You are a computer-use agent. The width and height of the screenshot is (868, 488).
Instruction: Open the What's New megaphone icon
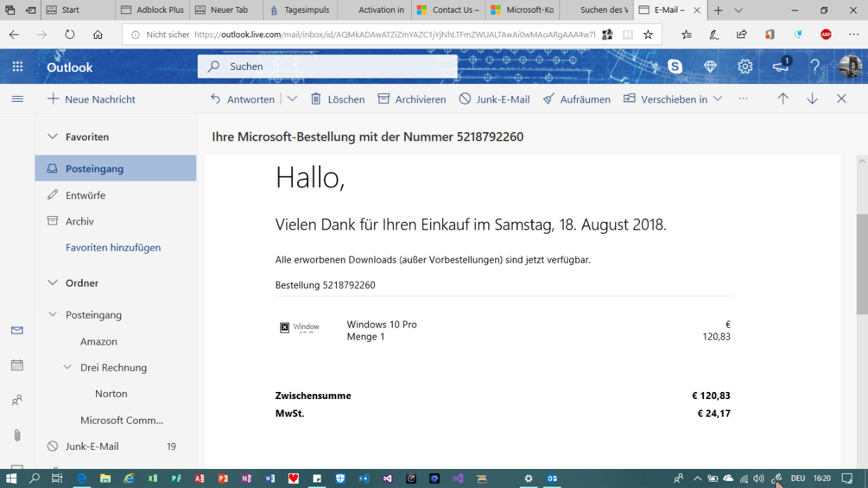click(780, 66)
